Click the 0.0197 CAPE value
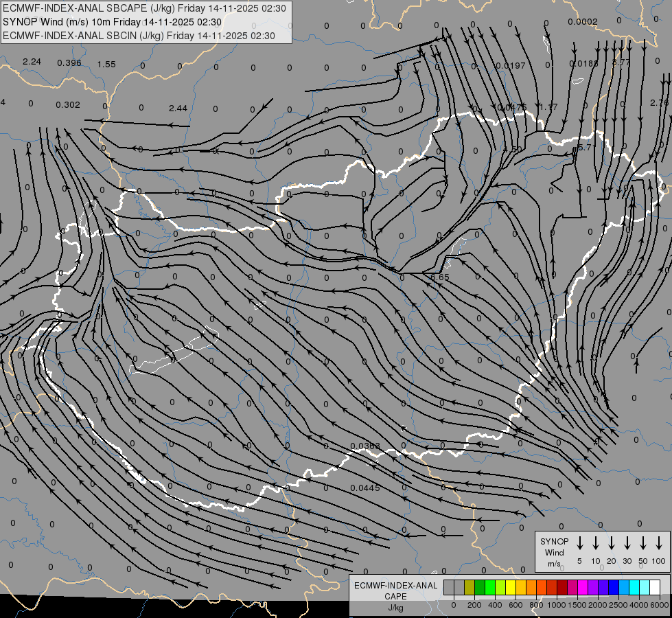 click(x=511, y=66)
